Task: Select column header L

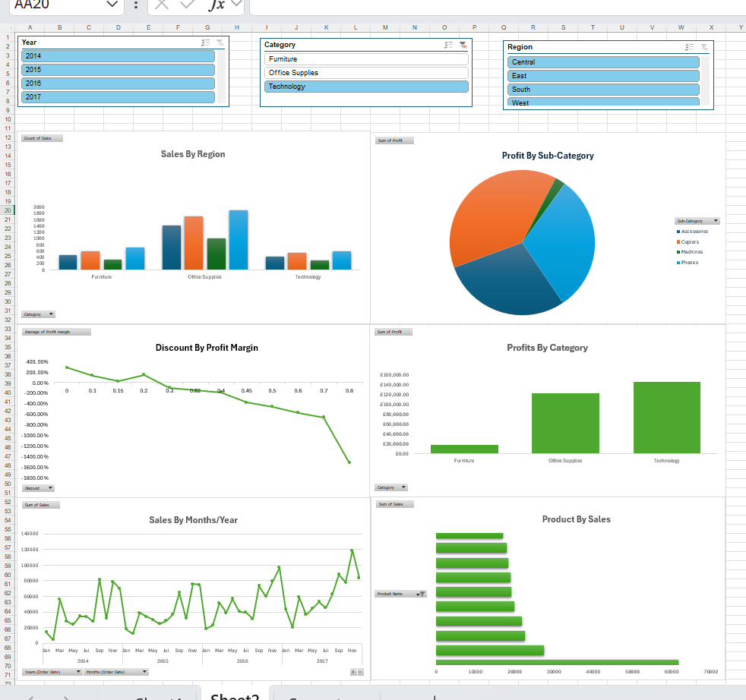Action: pyautogui.click(x=356, y=27)
